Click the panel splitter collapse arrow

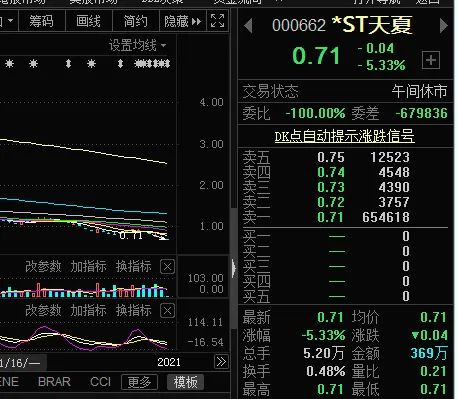(234, 268)
